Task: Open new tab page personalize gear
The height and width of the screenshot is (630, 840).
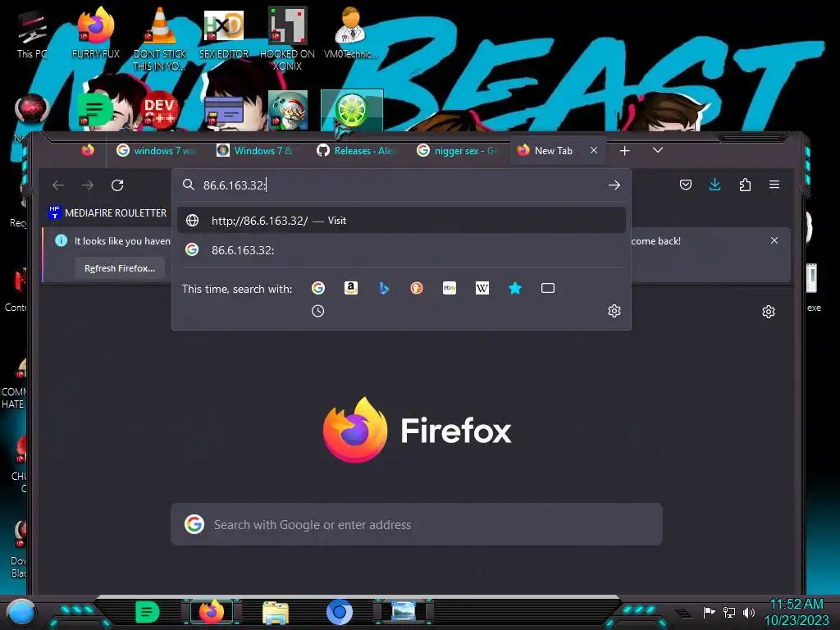Action: coord(768,312)
